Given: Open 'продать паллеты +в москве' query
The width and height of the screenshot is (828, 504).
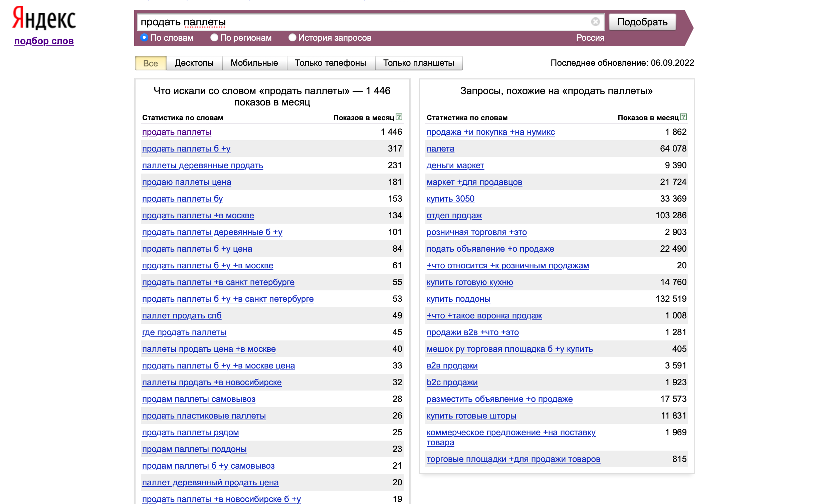Looking at the screenshot, I should (x=198, y=216).
